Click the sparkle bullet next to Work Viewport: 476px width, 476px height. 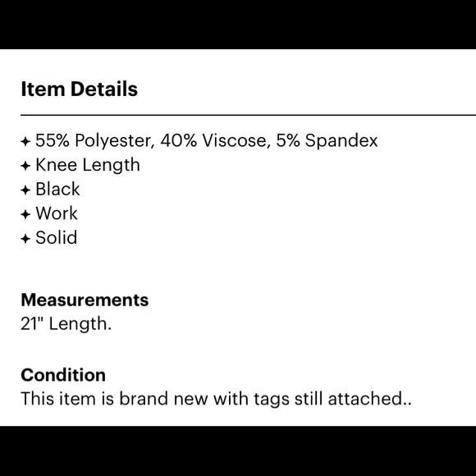[25, 214]
